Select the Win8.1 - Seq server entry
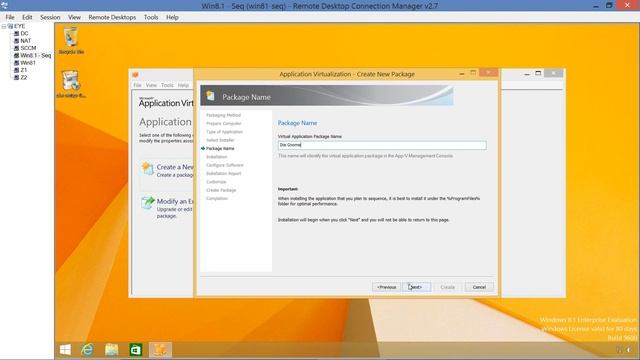The width and height of the screenshot is (640, 360). point(36,56)
